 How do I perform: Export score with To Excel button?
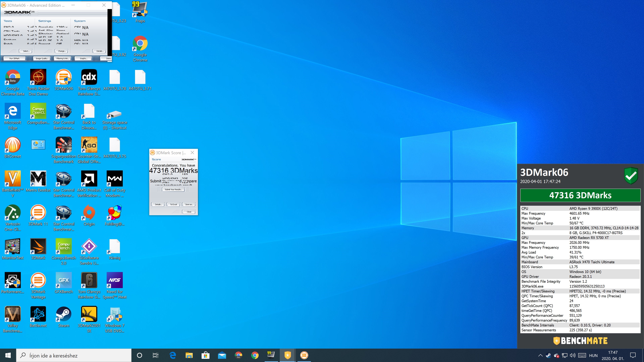click(174, 205)
